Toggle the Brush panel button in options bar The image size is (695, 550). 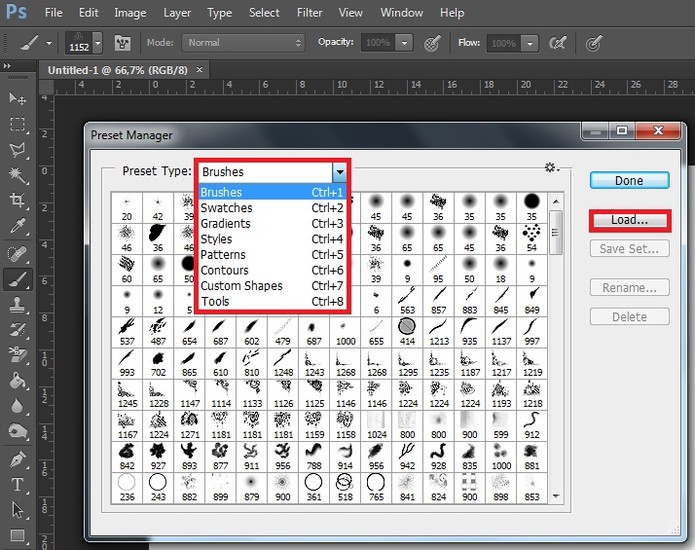tap(124, 43)
